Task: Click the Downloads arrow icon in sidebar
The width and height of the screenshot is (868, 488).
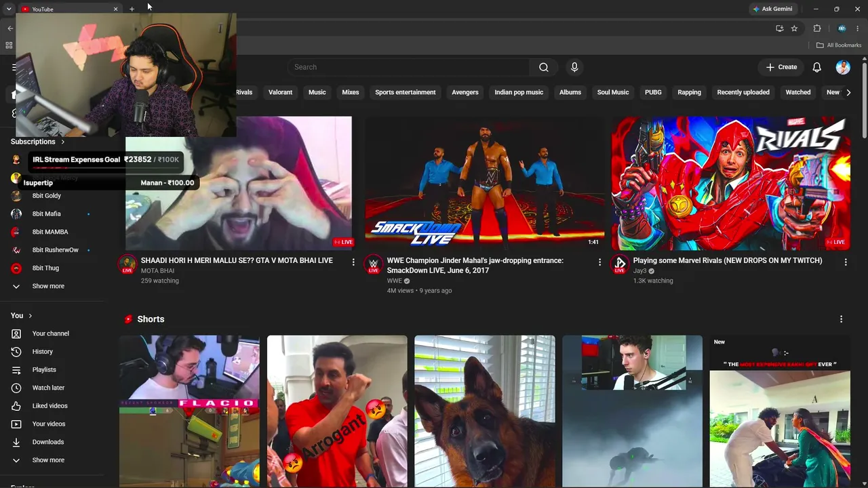Action: coord(16,442)
